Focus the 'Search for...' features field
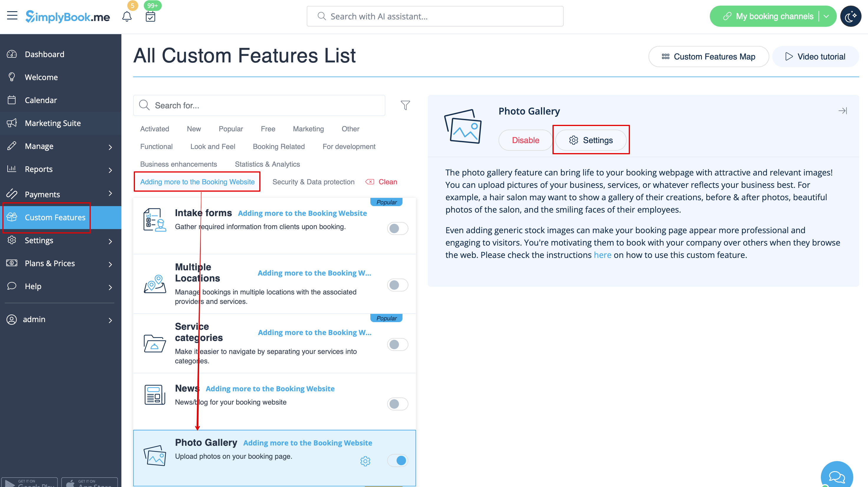The width and height of the screenshot is (868, 487). tap(259, 105)
